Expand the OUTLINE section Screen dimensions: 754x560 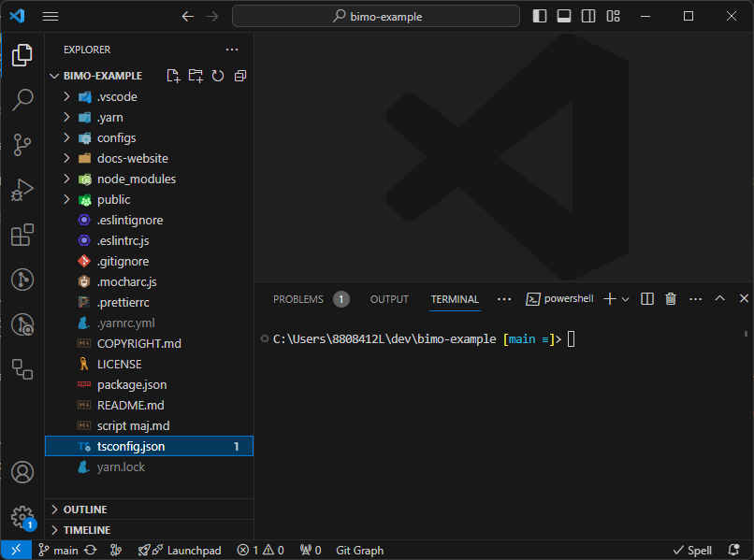click(149, 509)
